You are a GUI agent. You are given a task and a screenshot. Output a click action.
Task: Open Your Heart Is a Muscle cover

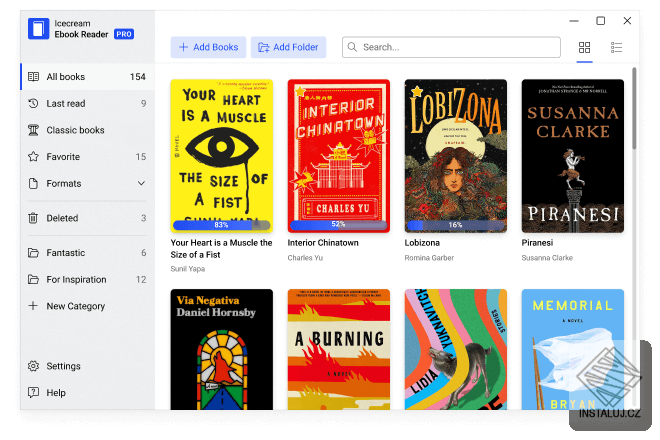[x=222, y=155]
